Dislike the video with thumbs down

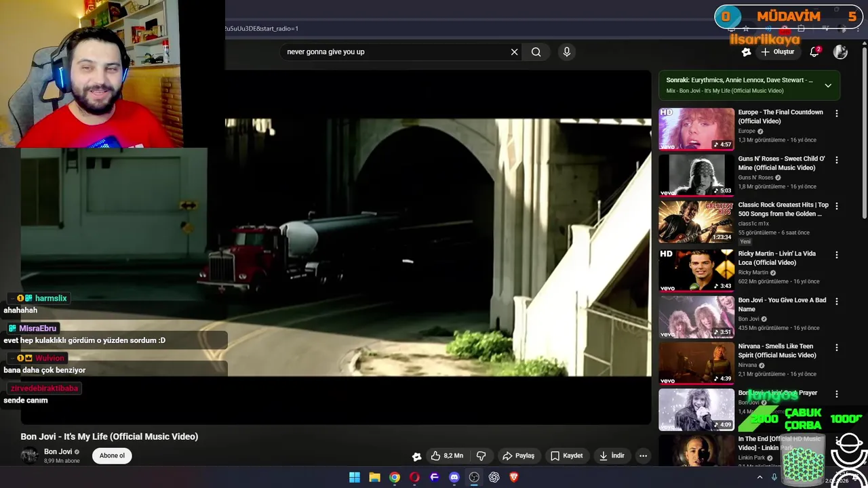[481, 455]
